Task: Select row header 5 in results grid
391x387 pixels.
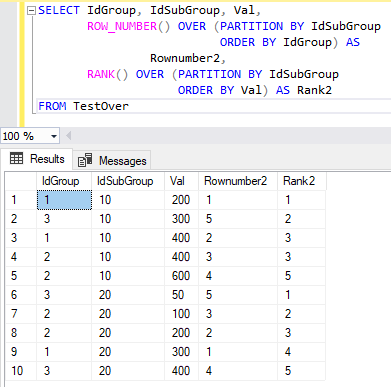Action: 21,276
